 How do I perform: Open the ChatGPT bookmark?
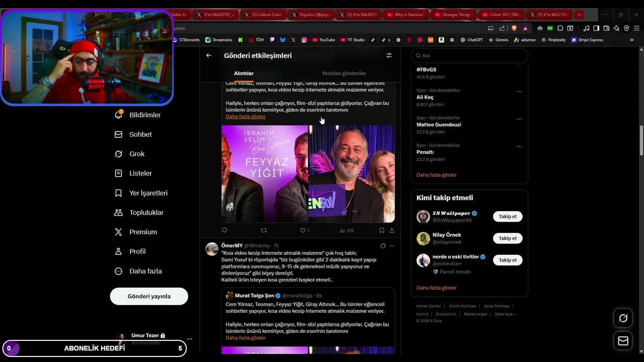[471, 40]
